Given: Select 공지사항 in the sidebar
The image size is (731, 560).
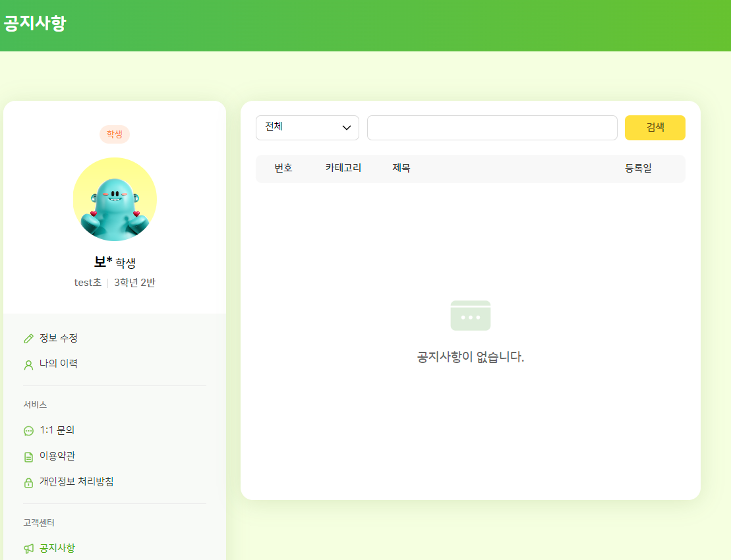Looking at the screenshot, I should point(57,548).
